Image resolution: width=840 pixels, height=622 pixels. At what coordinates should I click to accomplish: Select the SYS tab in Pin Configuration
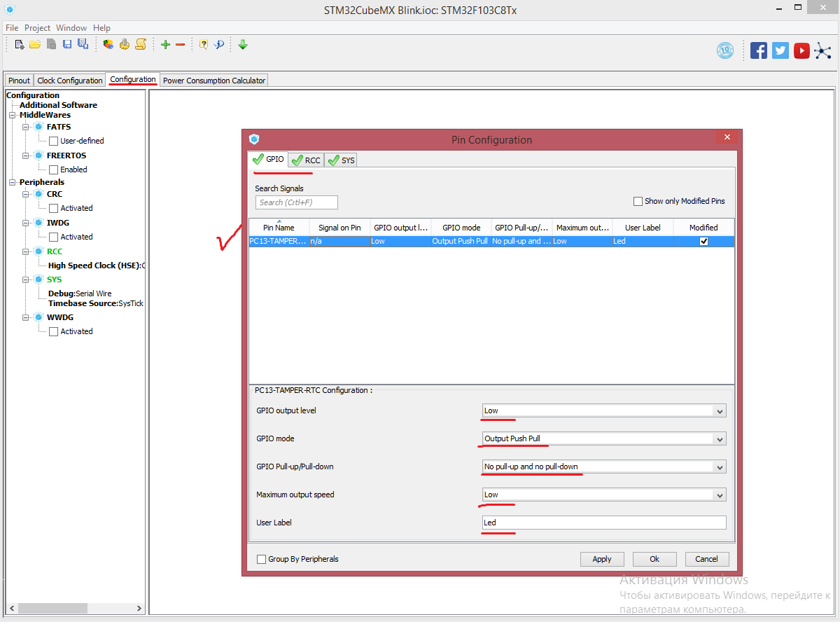tap(342, 160)
